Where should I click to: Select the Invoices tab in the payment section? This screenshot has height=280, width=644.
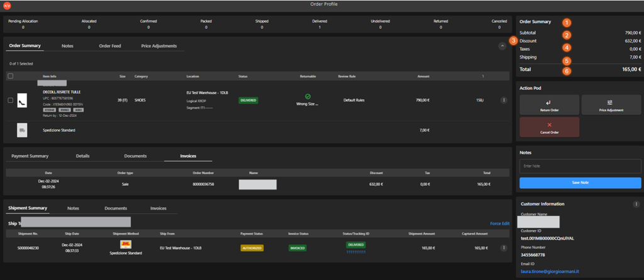[x=188, y=156]
